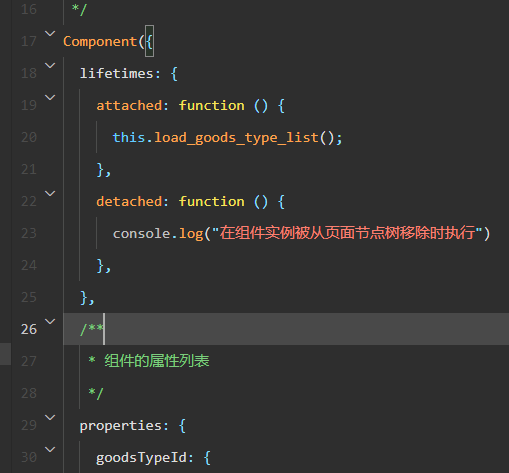Viewport: 509px width, 473px height.
Task: Click the attached property name
Action: [x=129, y=106]
